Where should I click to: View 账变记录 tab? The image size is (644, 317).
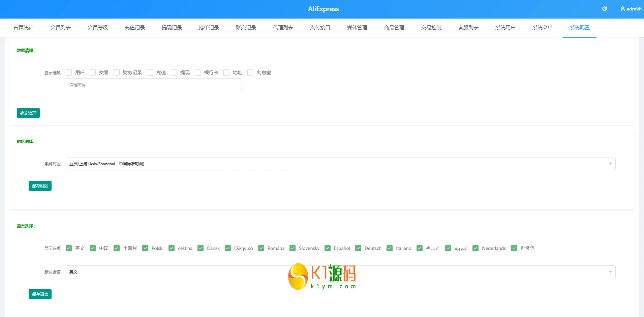coord(246,28)
